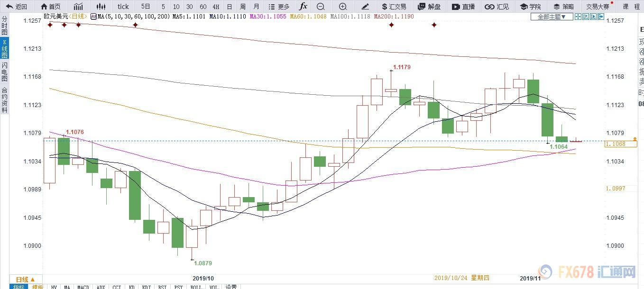Click the MA200:1.1190 legend value
Image resolution: width=644 pixels, height=289 pixels.
(x=394, y=17)
